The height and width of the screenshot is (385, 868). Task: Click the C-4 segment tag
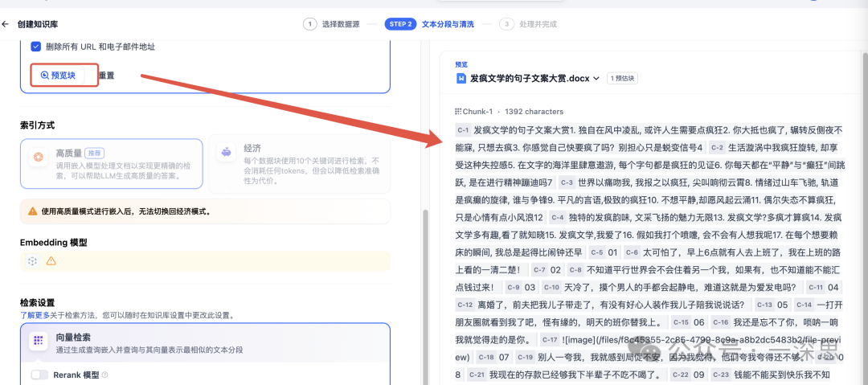[x=558, y=217]
